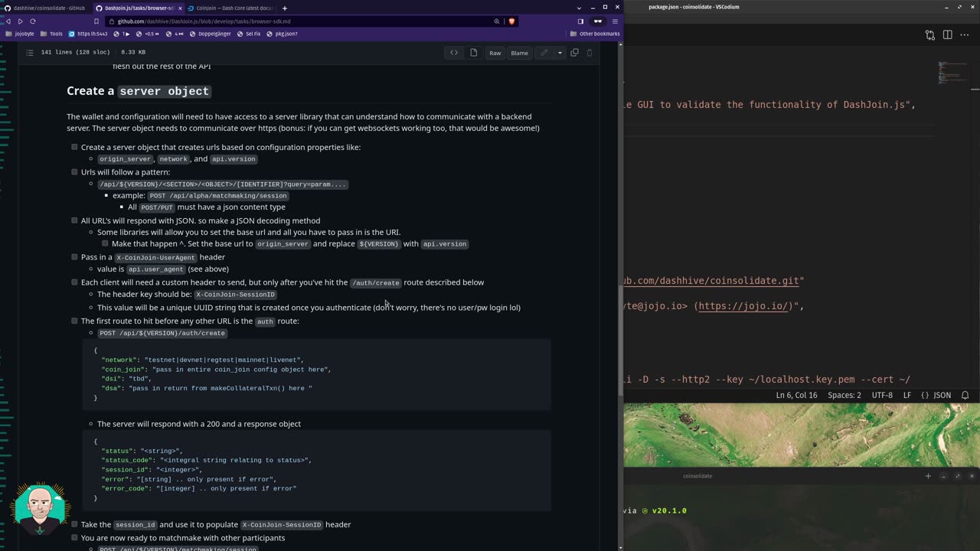Close the Dashjoin.js browser-sdk tab
Viewport: 980px width, 551px height.
pyautogui.click(x=180, y=8)
